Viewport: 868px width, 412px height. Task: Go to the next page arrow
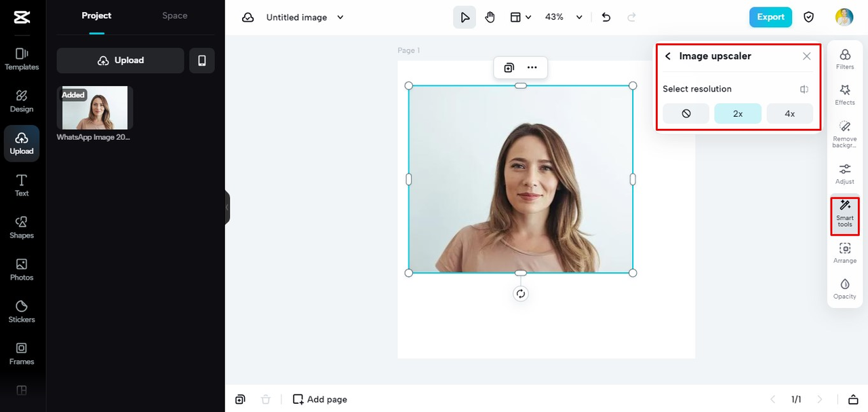[x=820, y=400]
